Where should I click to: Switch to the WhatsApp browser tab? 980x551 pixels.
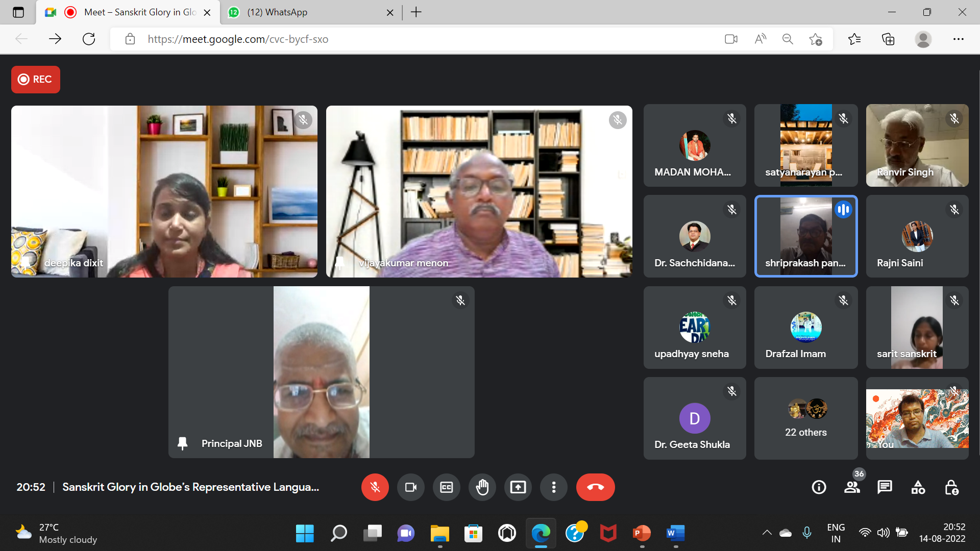pos(277,12)
